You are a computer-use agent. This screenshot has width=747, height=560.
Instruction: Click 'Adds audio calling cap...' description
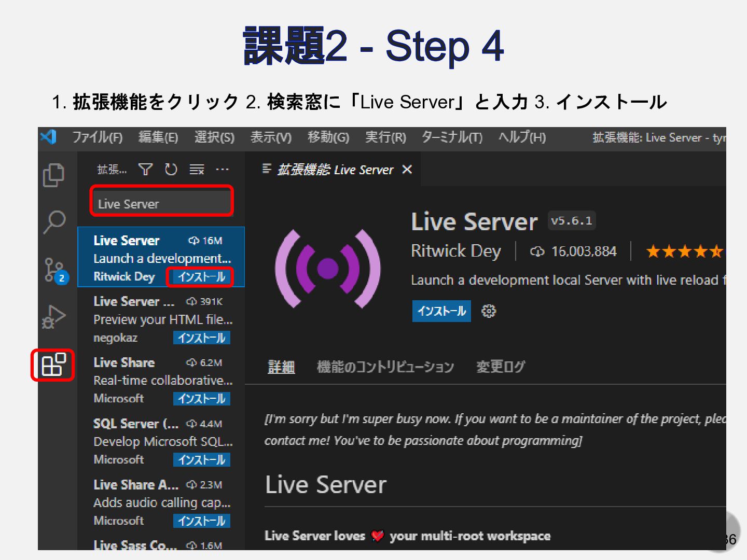pos(162,502)
